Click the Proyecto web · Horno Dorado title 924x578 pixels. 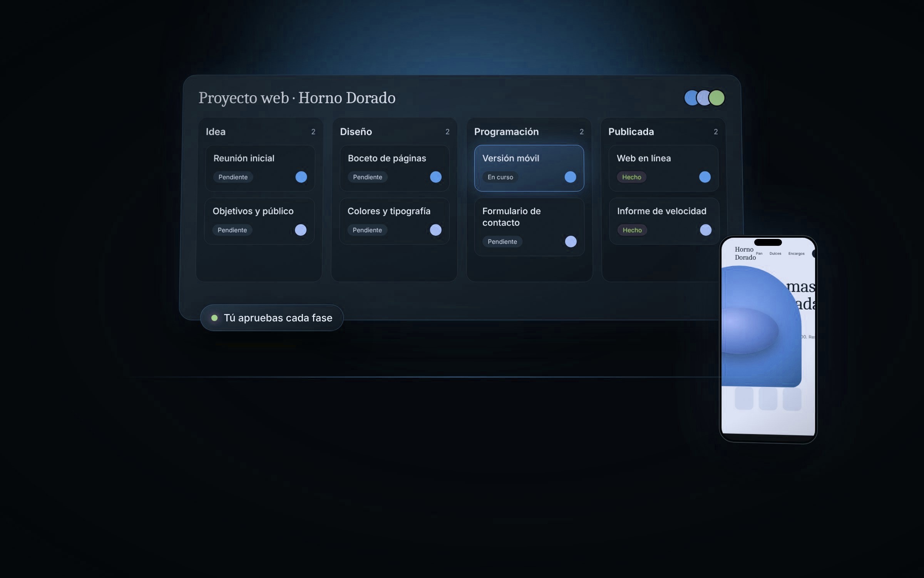click(x=297, y=98)
